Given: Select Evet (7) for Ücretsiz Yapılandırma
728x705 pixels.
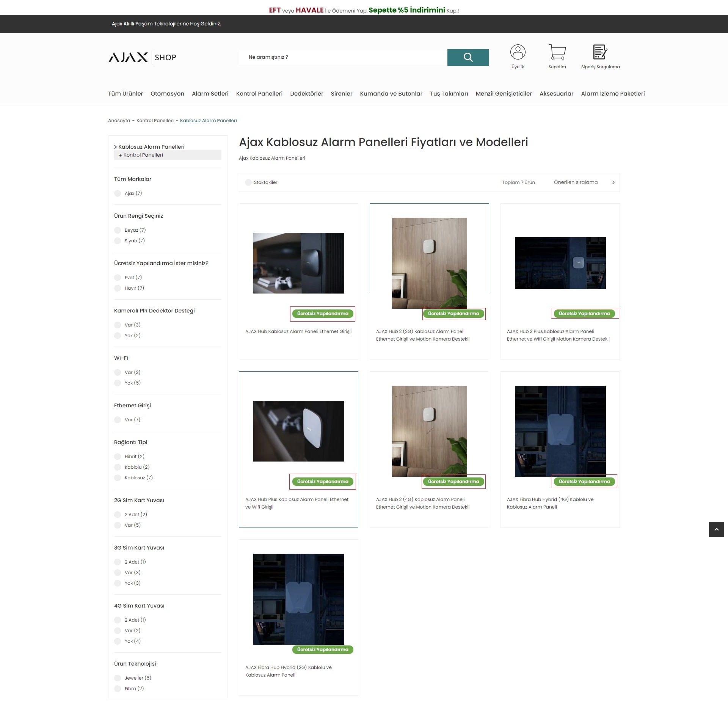Looking at the screenshot, I should [118, 278].
